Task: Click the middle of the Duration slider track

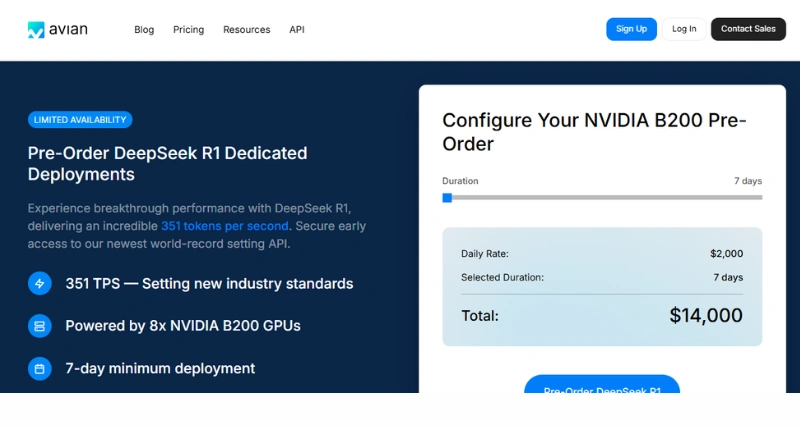Action: [602, 198]
